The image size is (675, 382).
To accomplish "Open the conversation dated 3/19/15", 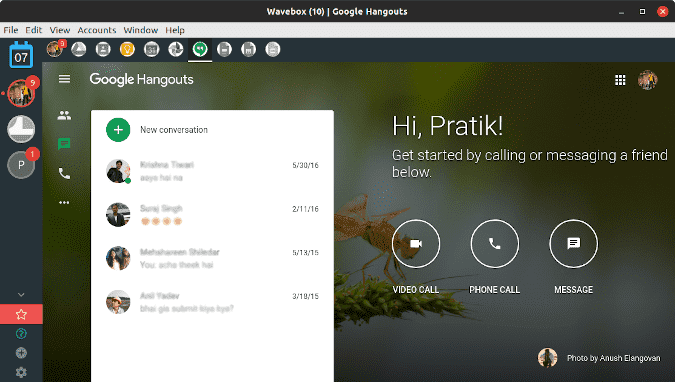I will point(212,302).
